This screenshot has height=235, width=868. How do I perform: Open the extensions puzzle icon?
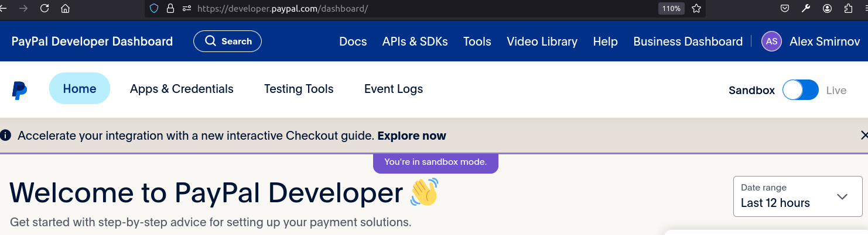tap(848, 9)
